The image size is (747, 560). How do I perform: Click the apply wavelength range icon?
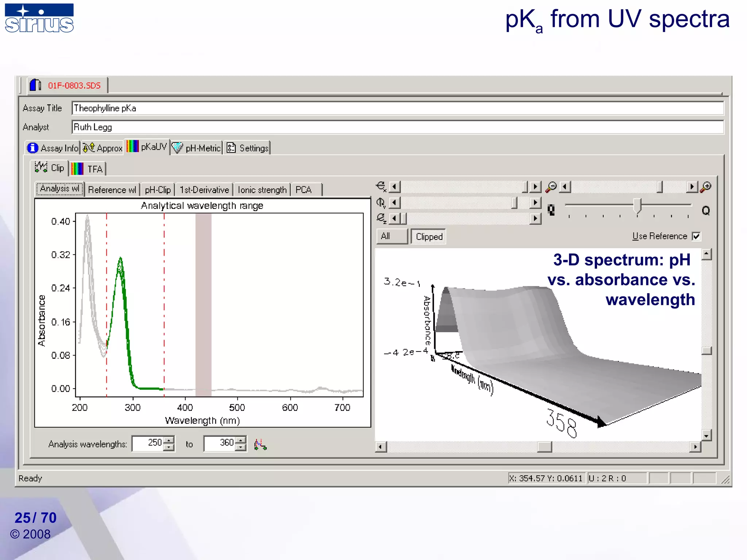tap(260, 444)
